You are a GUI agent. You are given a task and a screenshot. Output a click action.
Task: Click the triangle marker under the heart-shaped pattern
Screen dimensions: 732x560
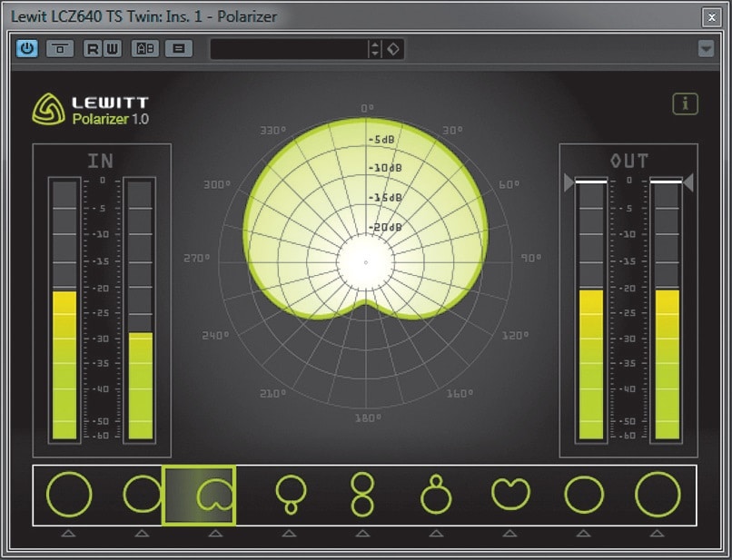pos(509,533)
